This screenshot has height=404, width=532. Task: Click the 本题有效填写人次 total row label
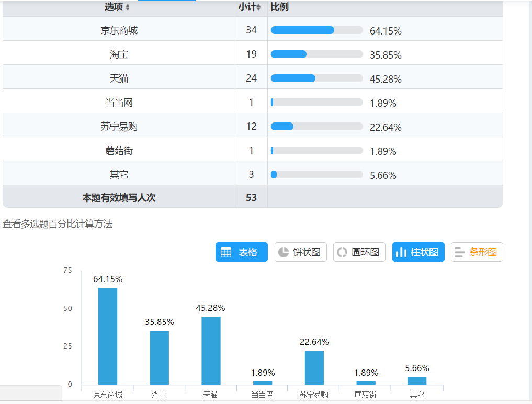119,198
